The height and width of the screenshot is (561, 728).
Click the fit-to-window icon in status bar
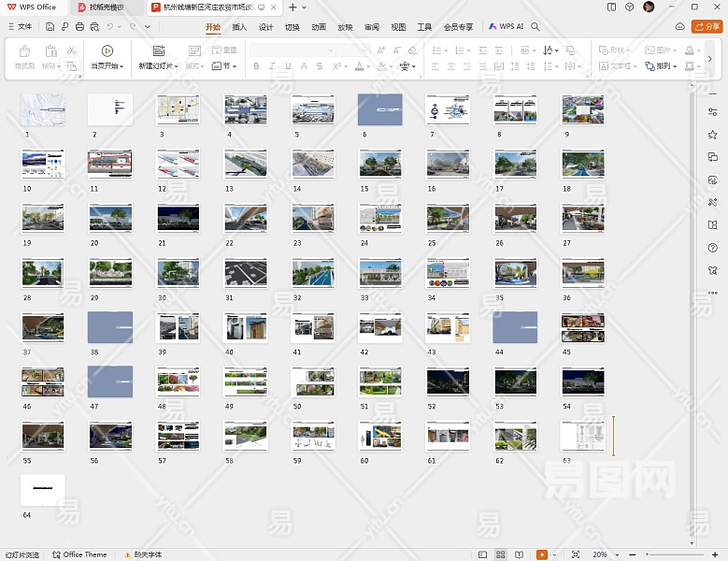tap(575, 554)
